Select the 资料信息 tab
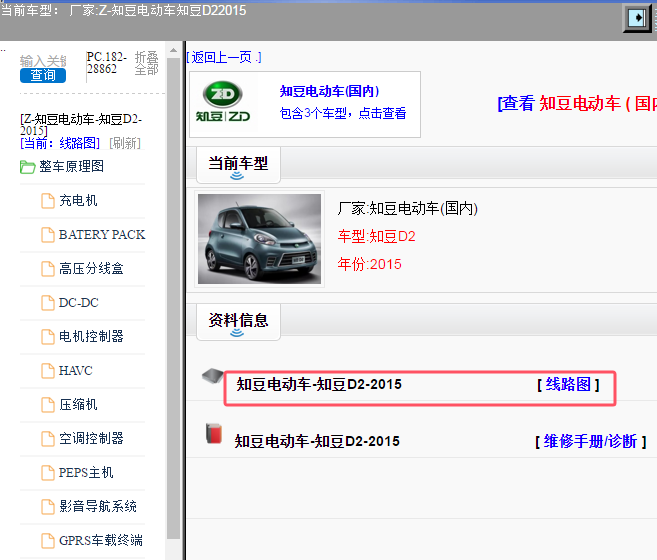This screenshot has height=560, width=657. click(x=238, y=322)
